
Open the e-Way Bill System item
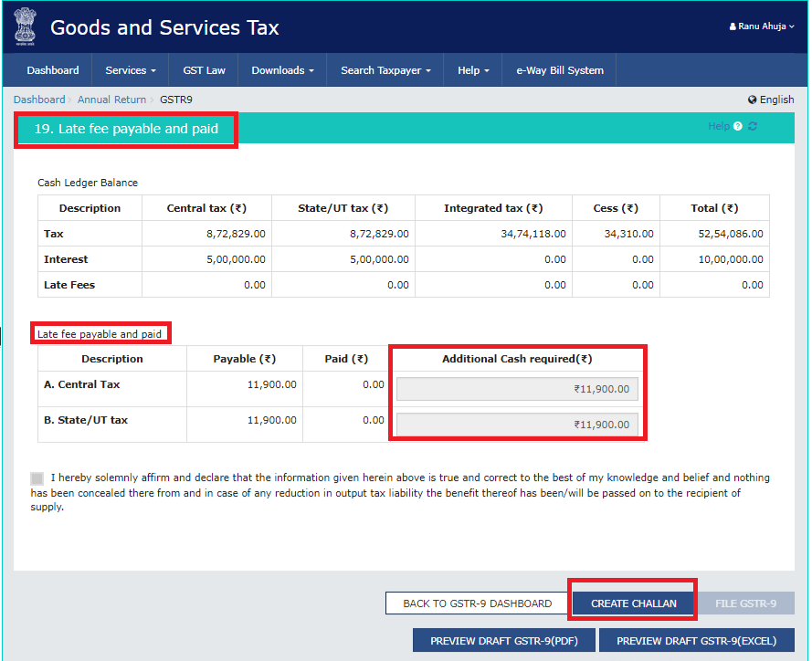(559, 70)
